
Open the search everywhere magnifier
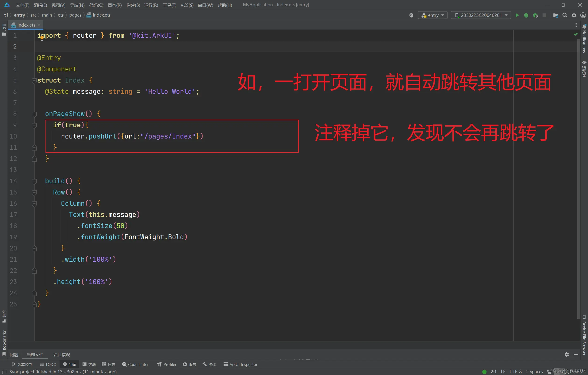565,15
